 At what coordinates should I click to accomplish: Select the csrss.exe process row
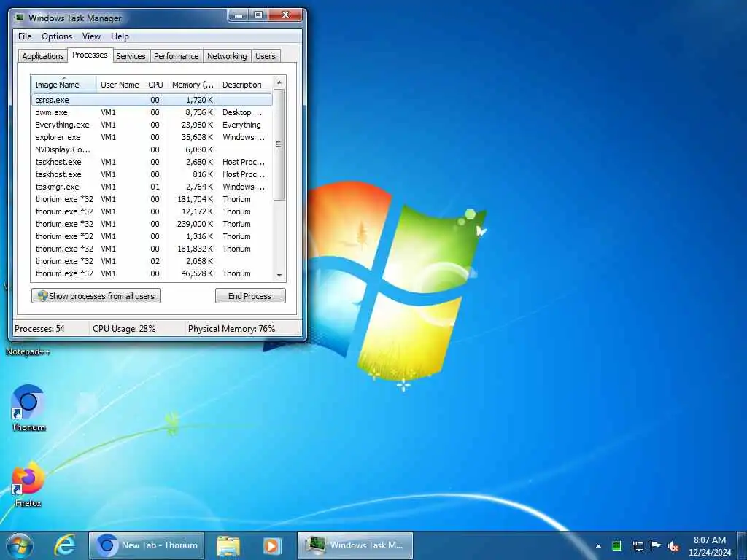coord(152,100)
